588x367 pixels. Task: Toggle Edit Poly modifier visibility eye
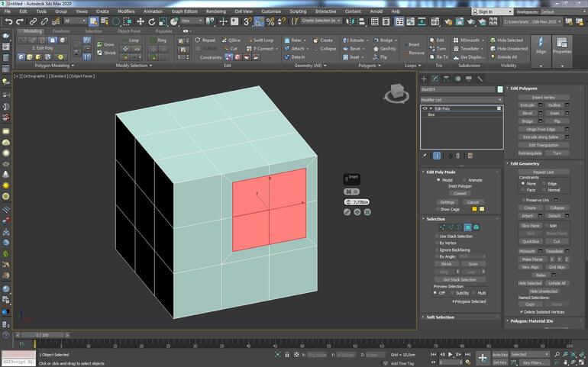click(425, 108)
